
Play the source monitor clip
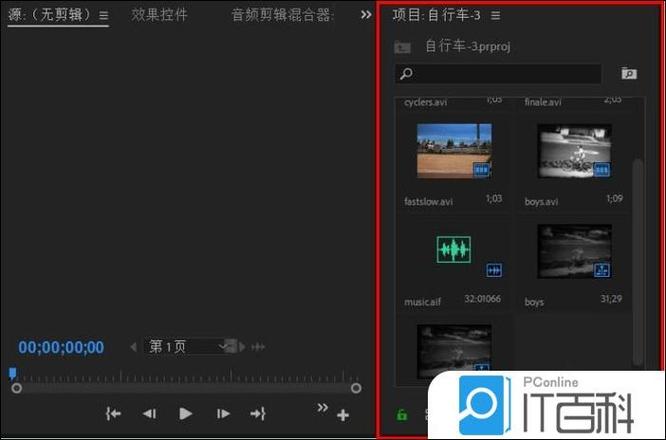tap(185, 414)
